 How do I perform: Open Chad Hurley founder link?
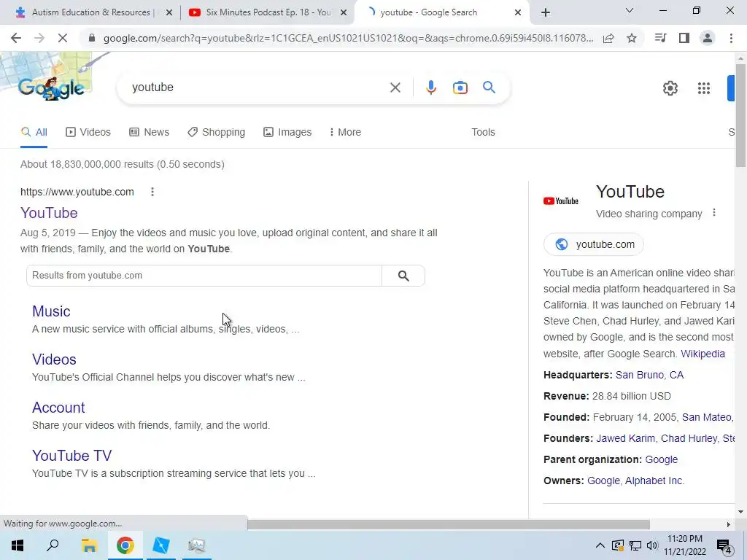pos(689,438)
